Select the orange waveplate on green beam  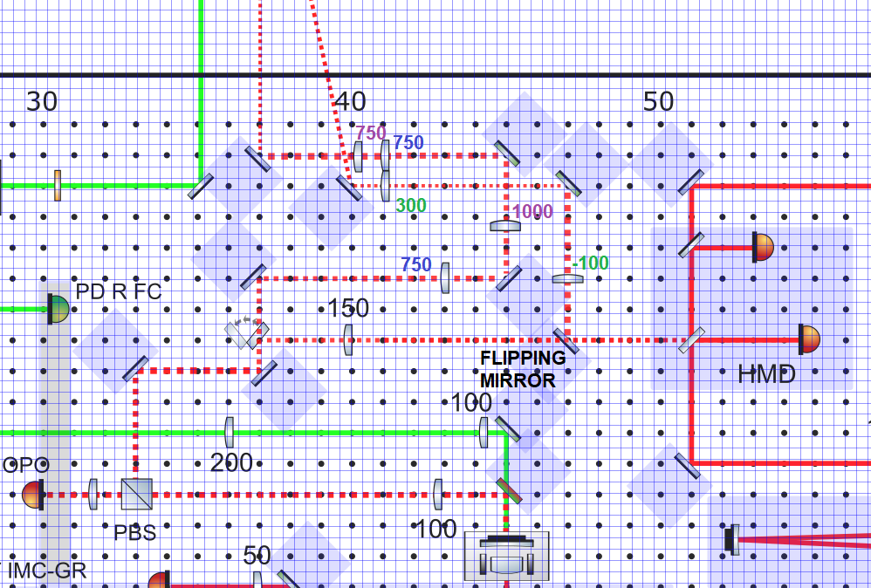[x=58, y=186]
